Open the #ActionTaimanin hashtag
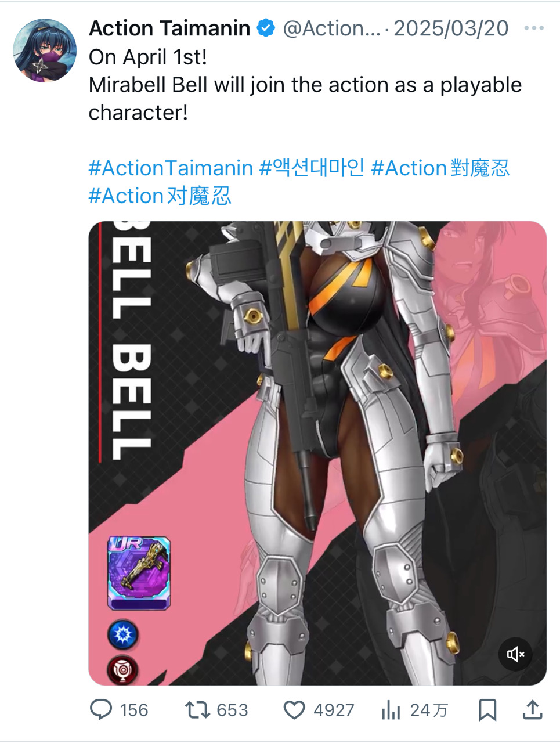560x743 pixels. tap(171, 168)
